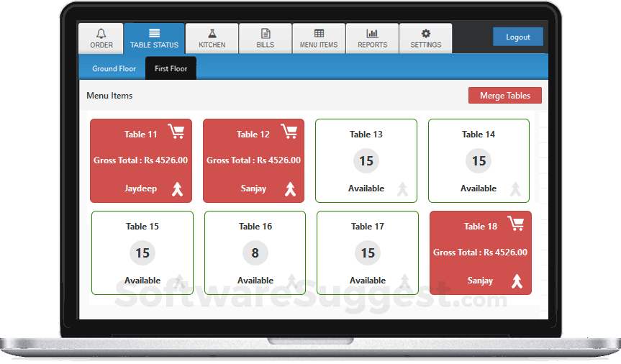This screenshot has width=621, height=364.
Task: Click the shopping cart icon on Table 12
Action: (x=289, y=131)
